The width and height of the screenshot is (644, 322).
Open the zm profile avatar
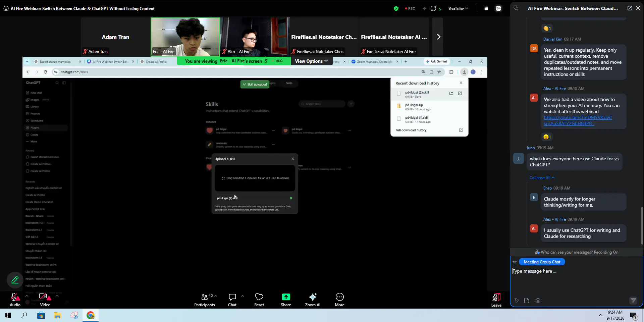pos(498,9)
